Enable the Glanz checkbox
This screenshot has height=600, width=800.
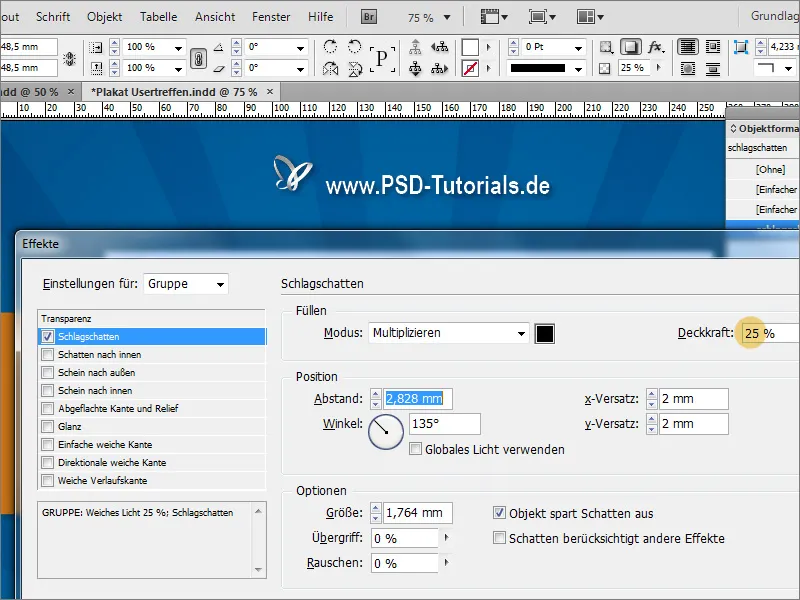(x=47, y=427)
